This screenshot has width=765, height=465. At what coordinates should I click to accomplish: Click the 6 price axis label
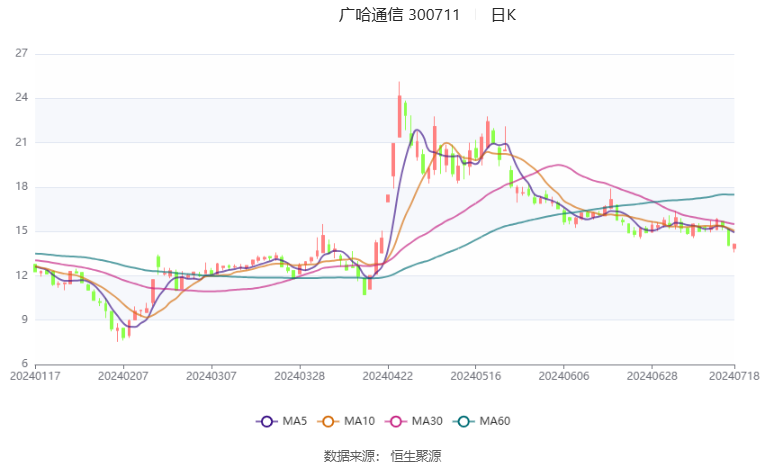click(x=24, y=364)
